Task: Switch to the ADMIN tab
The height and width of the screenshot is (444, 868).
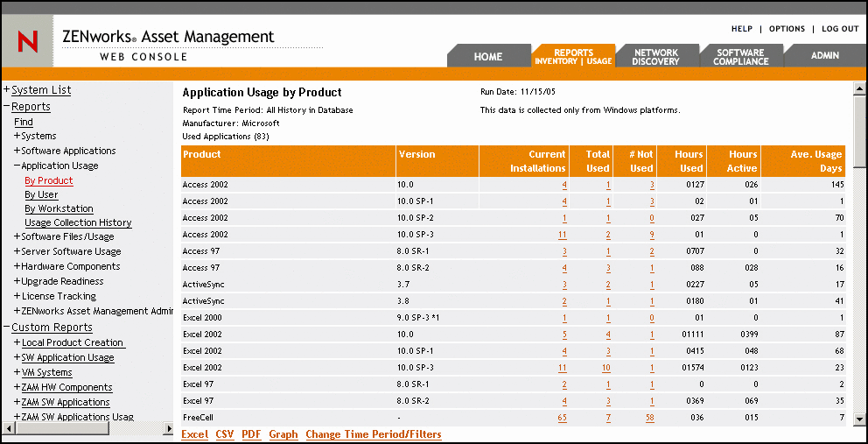Action: pos(825,55)
